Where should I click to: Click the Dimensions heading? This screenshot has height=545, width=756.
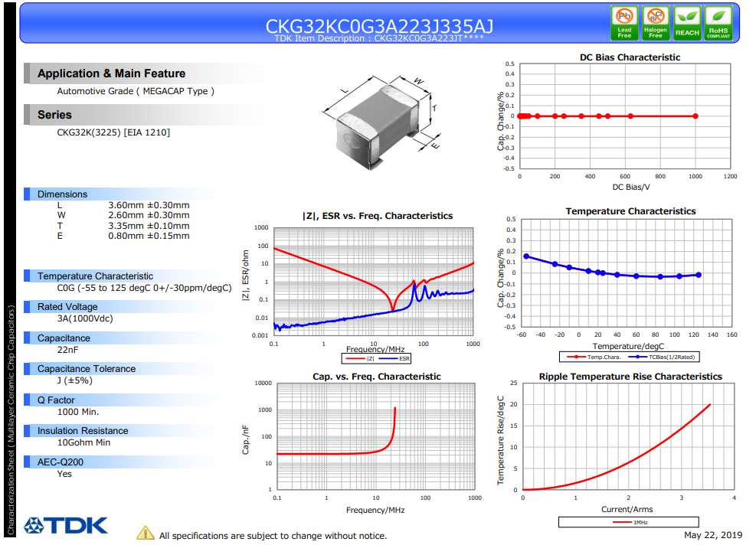(62, 194)
